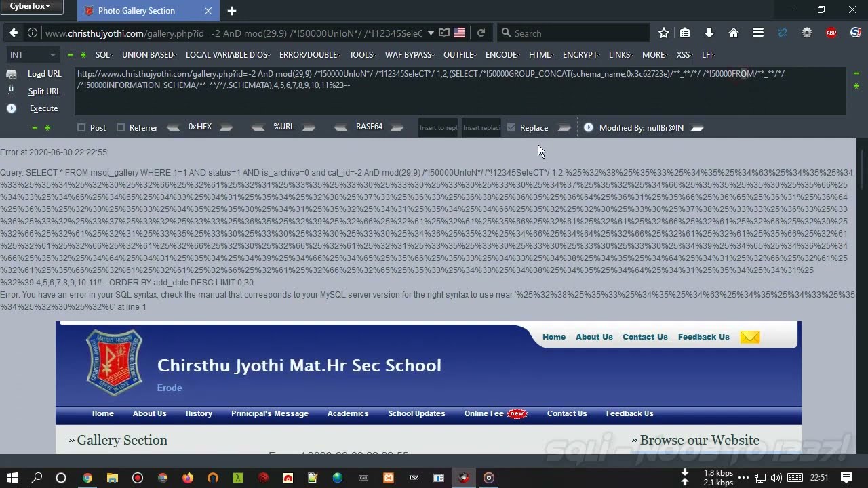Click the Load URL hackbar icon
868x488 pixels.
coord(11,74)
